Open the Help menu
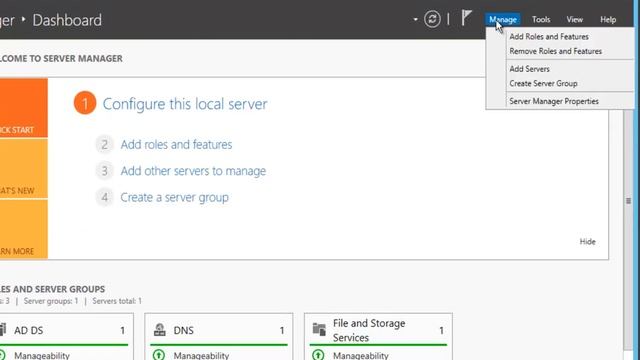Viewport: 640px width, 360px height. point(608,19)
